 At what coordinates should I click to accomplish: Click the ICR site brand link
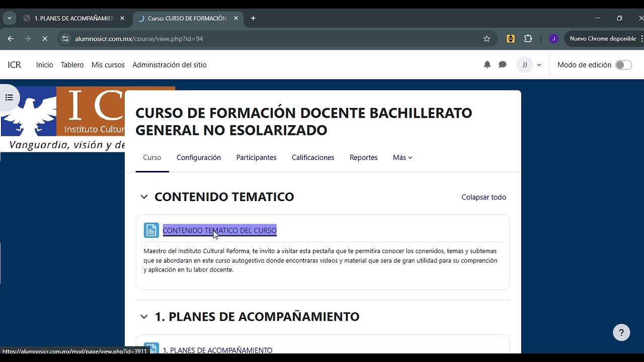coord(15,65)
